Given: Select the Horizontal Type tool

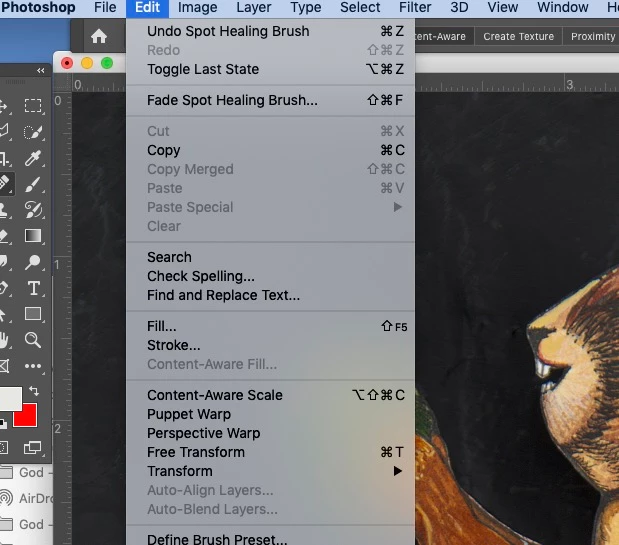Looking at the screenshot, I should [x=34, y=288].
